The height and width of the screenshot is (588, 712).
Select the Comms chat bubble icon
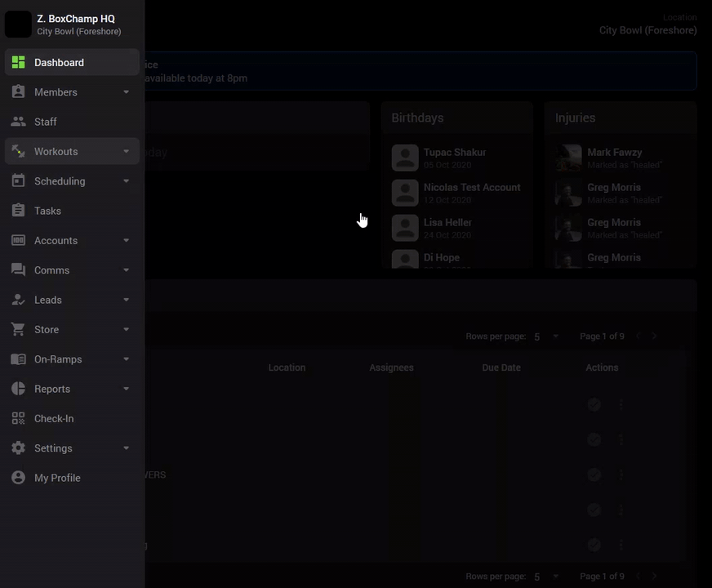point(18,269)
